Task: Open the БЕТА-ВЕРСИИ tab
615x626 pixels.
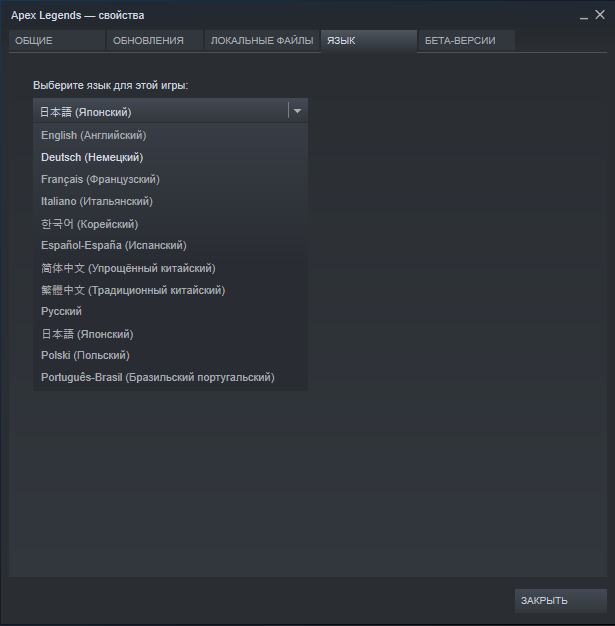Action: point(466,40)
